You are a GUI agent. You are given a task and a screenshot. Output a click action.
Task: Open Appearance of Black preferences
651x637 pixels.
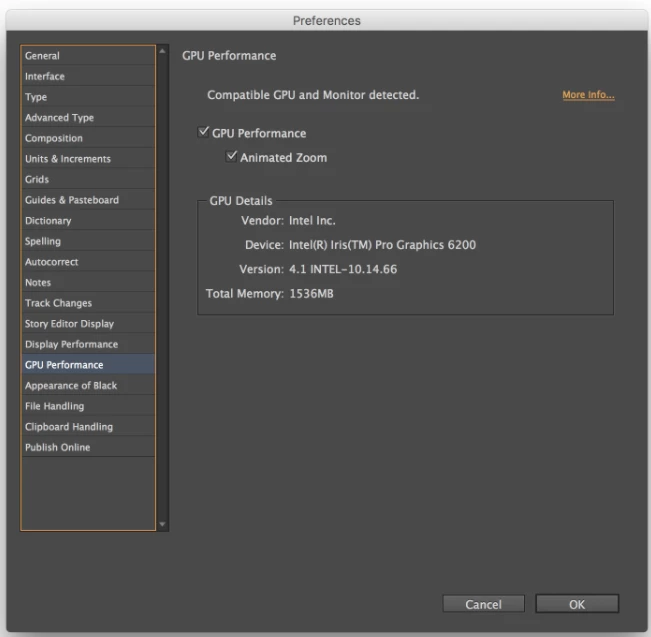click(x=88, y=386)
